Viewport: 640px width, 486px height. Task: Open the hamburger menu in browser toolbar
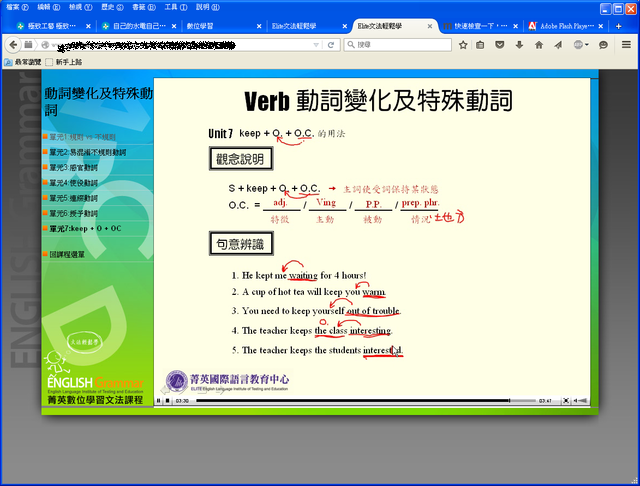coord(627,45)
